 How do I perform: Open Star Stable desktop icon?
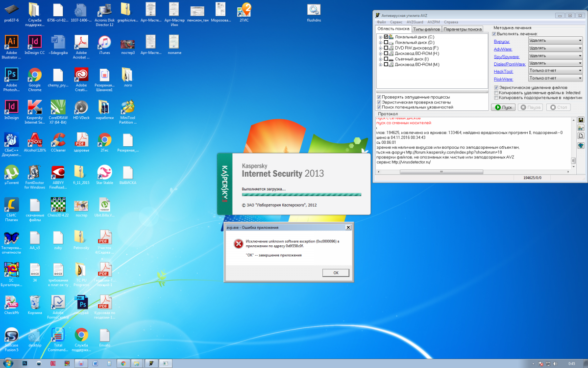[x=104, y=175]
